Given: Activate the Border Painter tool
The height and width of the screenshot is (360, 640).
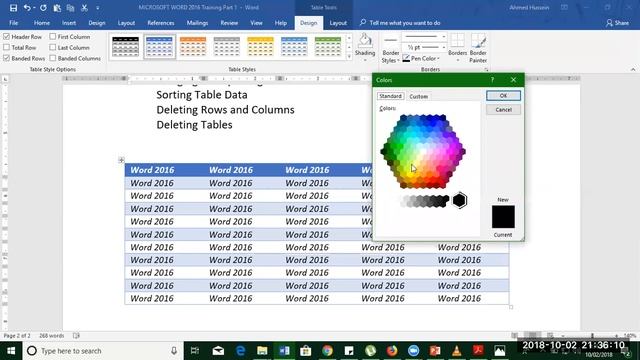Looking at the screenshot, I should pyautogui.click(x=478, y=48).
